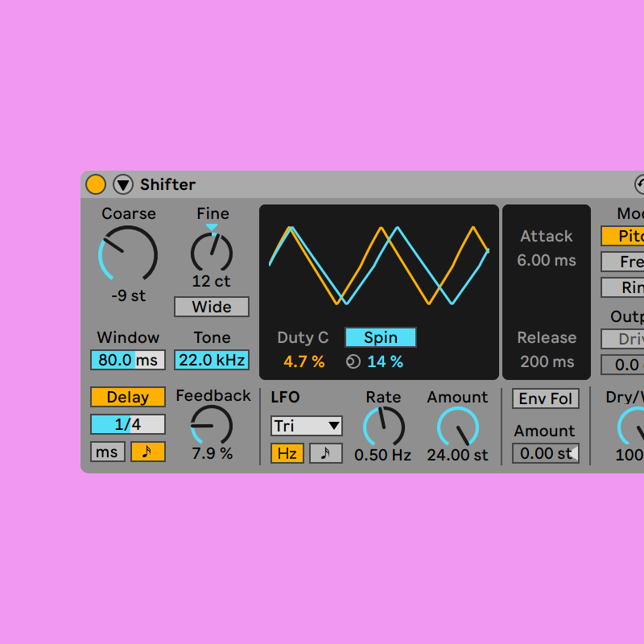Select the delay note sync icon
The image size is (644, 644).
[148, 452]
